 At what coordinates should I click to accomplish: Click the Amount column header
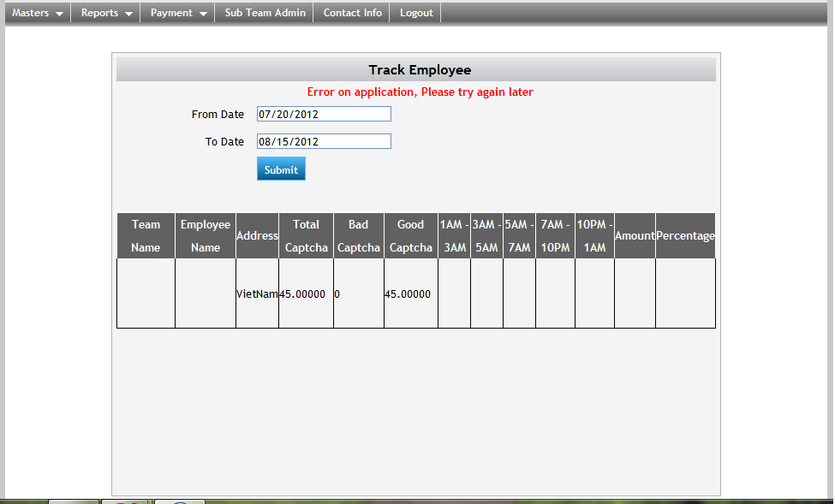point(635,236)
